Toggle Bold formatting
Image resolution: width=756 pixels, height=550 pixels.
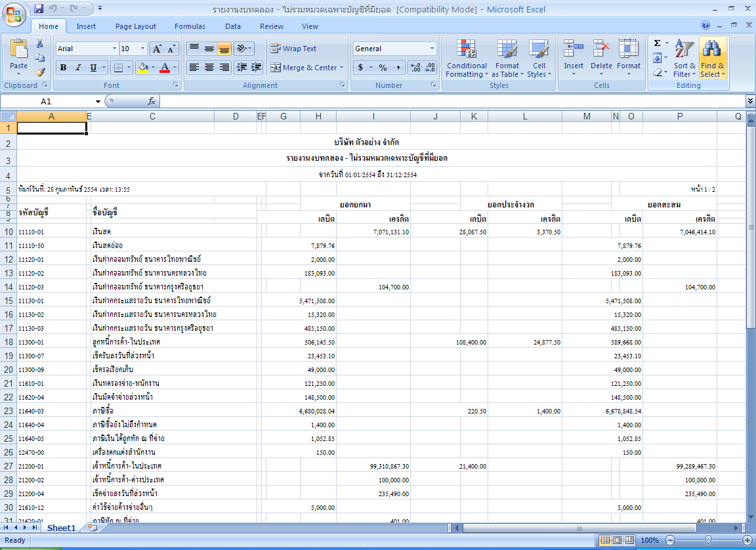pyautogui.click(x=64, y=68)
